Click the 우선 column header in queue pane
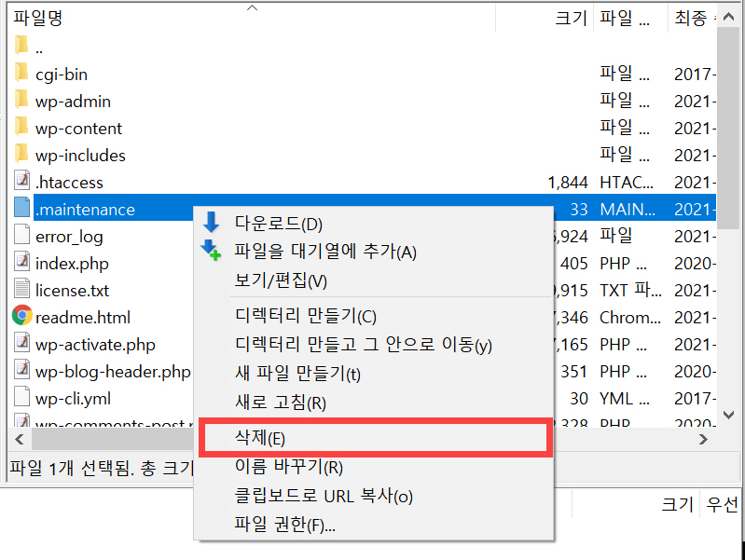 pyautogui.click(x=722, y=504)
